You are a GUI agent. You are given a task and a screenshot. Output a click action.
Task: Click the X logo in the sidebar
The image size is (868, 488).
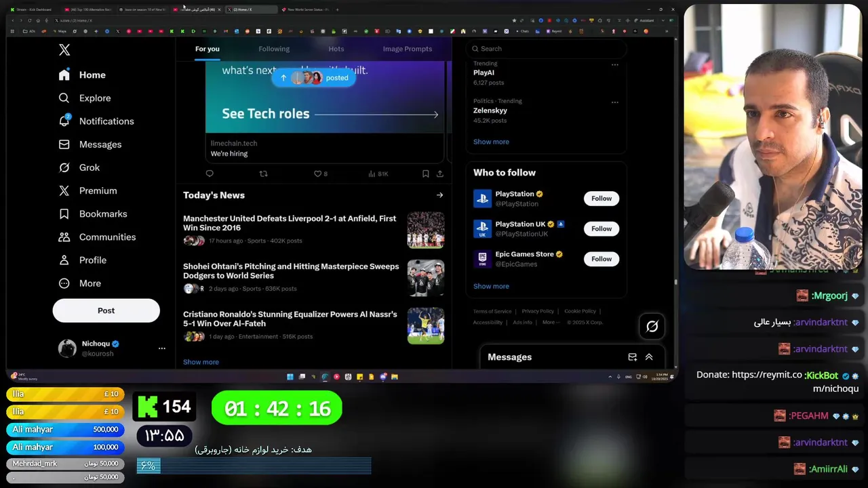point(64,49)
